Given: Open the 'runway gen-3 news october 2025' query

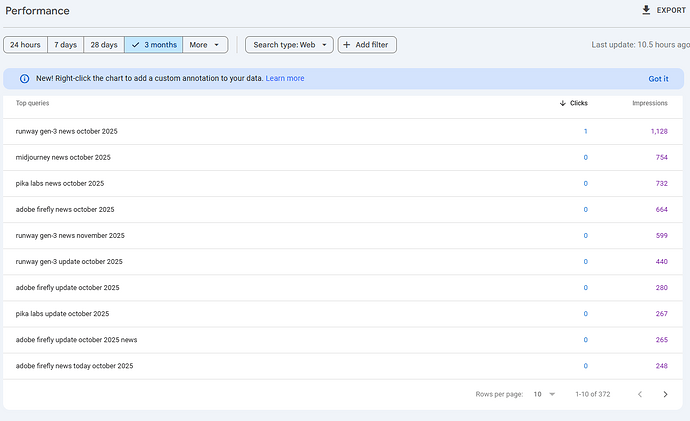Looking at the screenshot, I should pyautogui.click(x=66, y=131).
